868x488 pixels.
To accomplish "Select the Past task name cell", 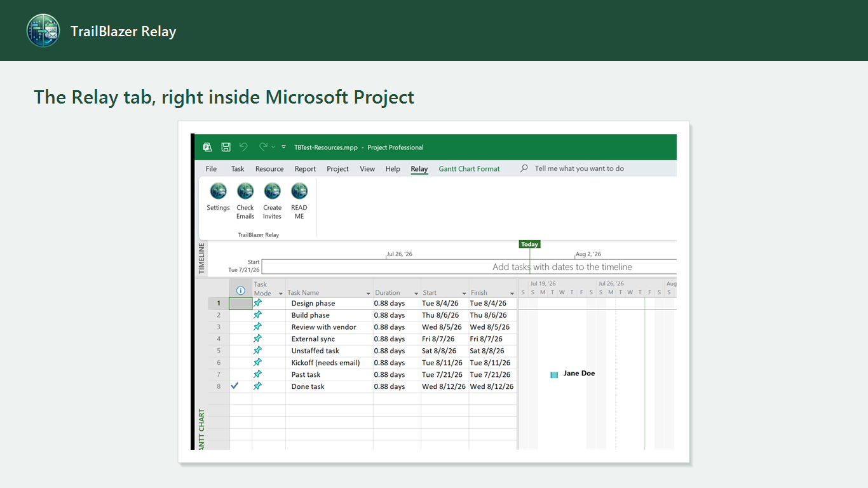I will pyautogui.click(x=329, y=374).
